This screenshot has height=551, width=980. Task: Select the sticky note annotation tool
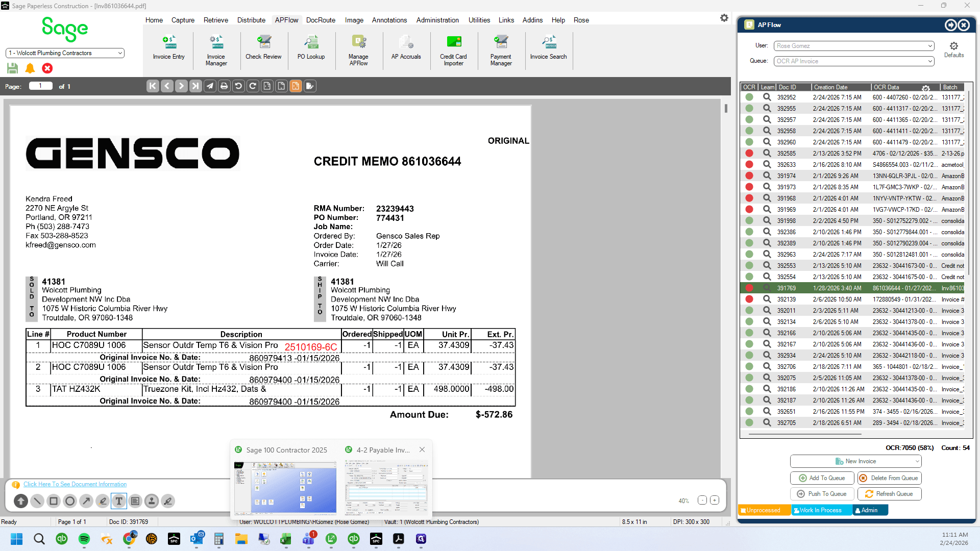coord(135,501)
